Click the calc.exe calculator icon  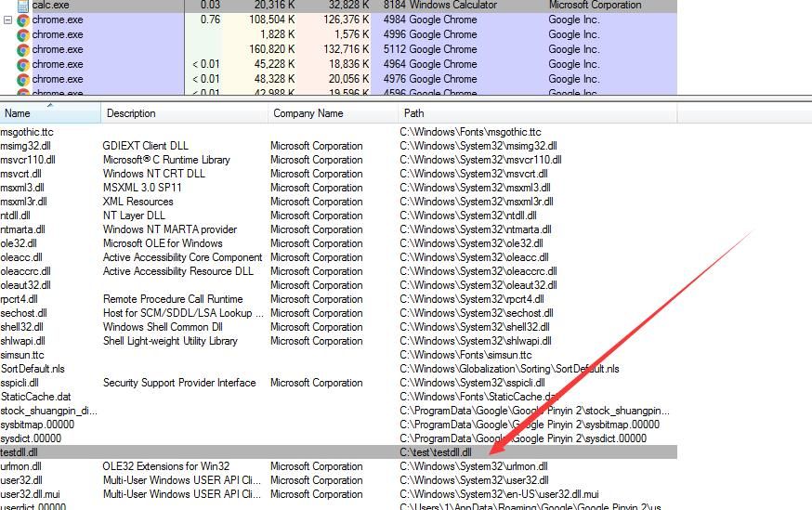pos(23,6)
